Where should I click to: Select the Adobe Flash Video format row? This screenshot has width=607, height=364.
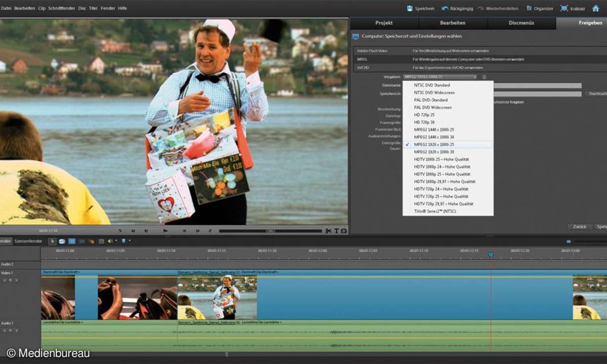(x=480, y=52)
